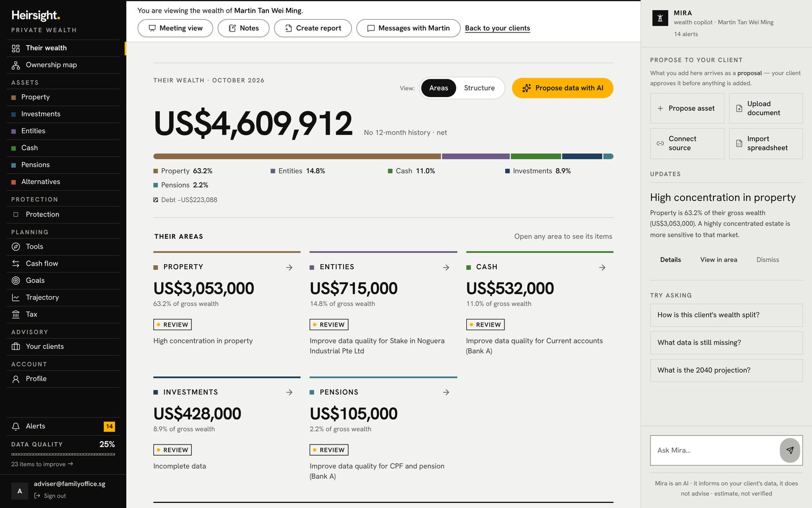Click Property card REVIEW badge
Screen dimensions: 812x508
(173, 325)
